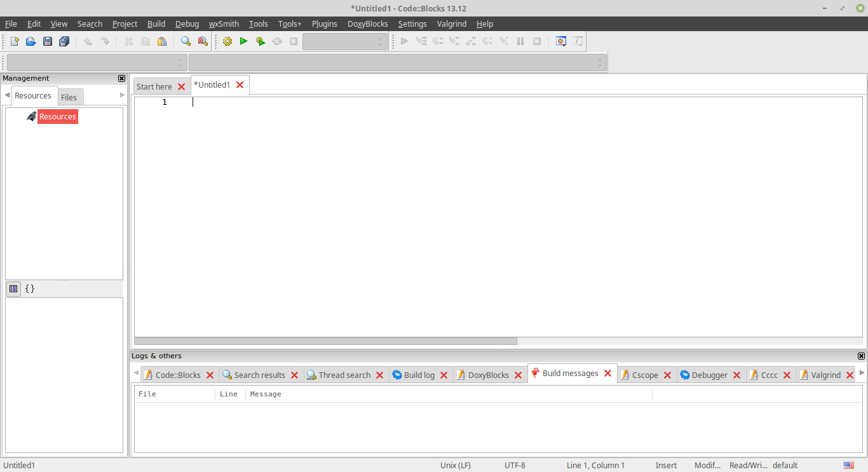Image resolution: width=868 pixels, height=472 pixels.
Task: Click the Cut scissors icon
Action: coord(128,41)
